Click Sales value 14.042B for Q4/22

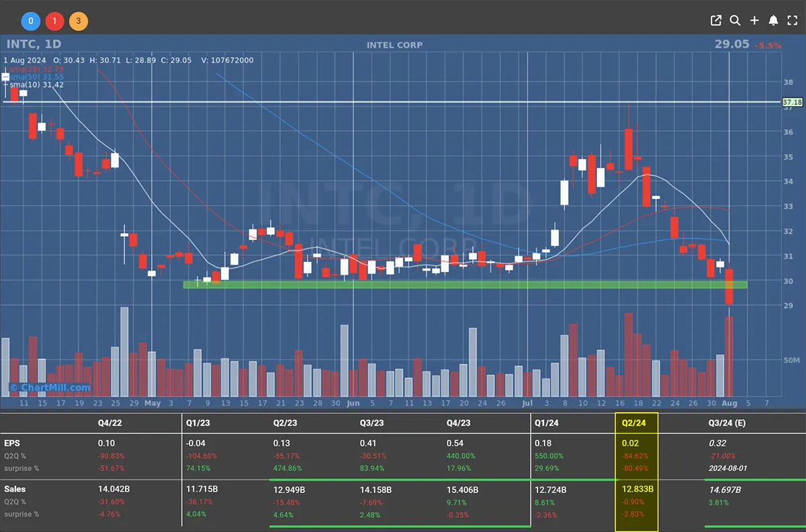[x=114, y=489]
